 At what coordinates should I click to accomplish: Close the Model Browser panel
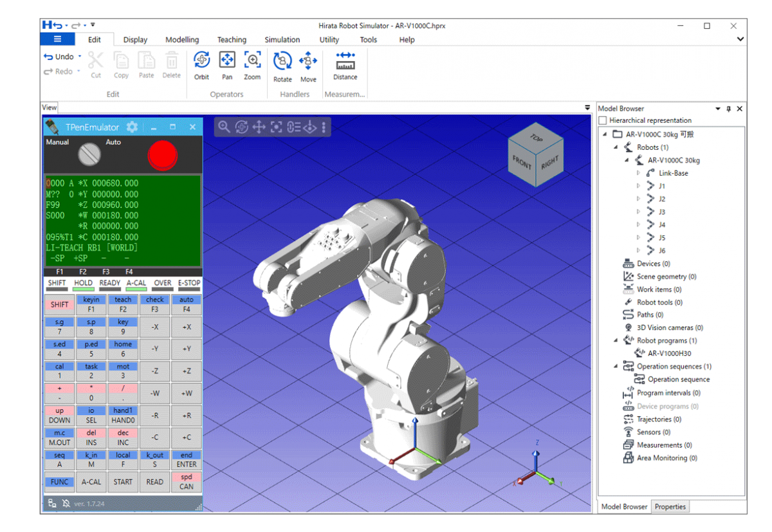[x=740, y=109]
